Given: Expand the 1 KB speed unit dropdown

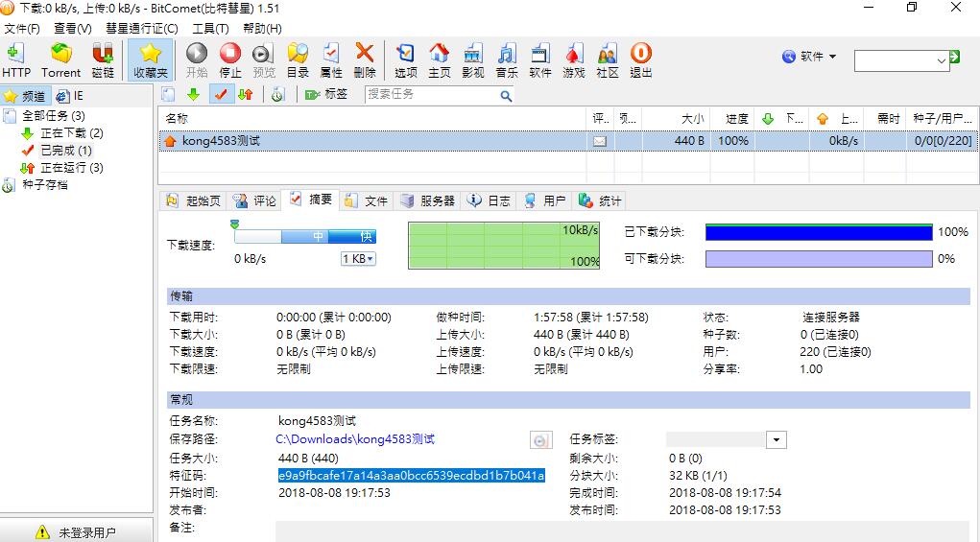Looking at the screenshot, I should pos(358,258).
